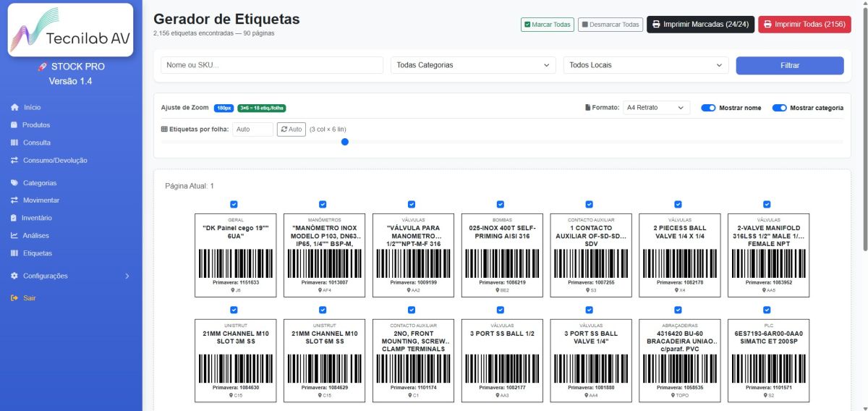868x411 pixels.
Task: Toggle the Mostrar nome switch
Action: [708, 108]
